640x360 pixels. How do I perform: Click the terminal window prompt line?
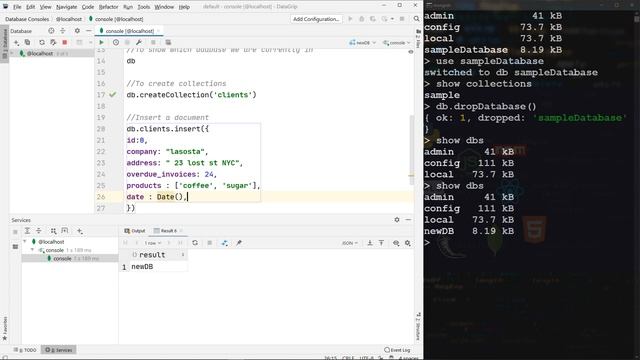point(427,242)
